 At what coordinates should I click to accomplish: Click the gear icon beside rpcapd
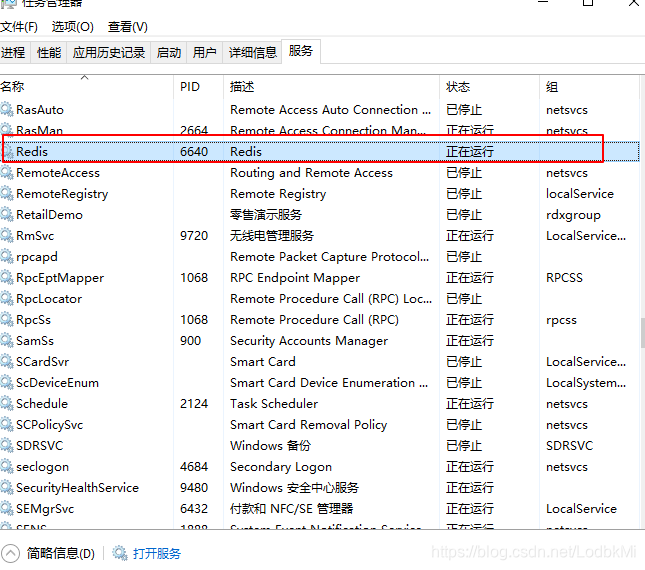pos(7,257)
